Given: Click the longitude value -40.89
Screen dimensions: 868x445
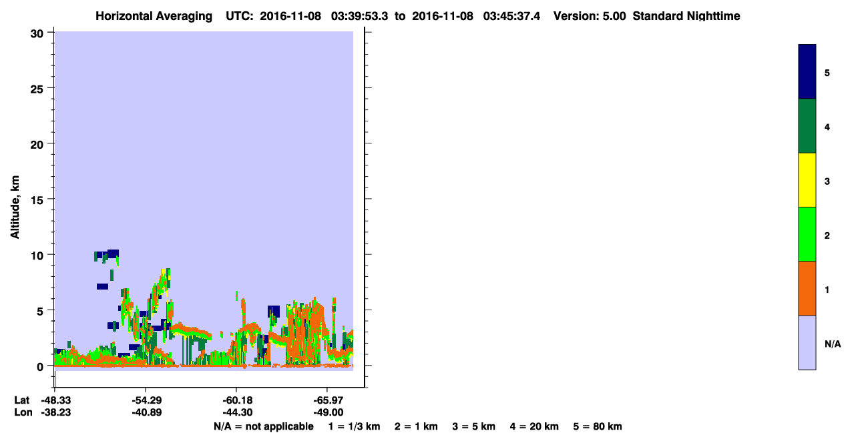Looking at the screenshot, I should click(146, 412).
